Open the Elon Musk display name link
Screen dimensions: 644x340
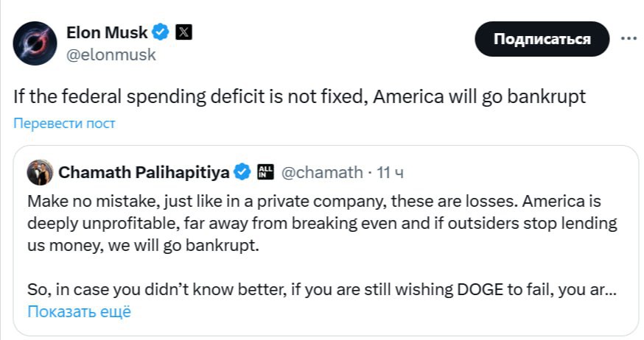click(x=107, y=32)
